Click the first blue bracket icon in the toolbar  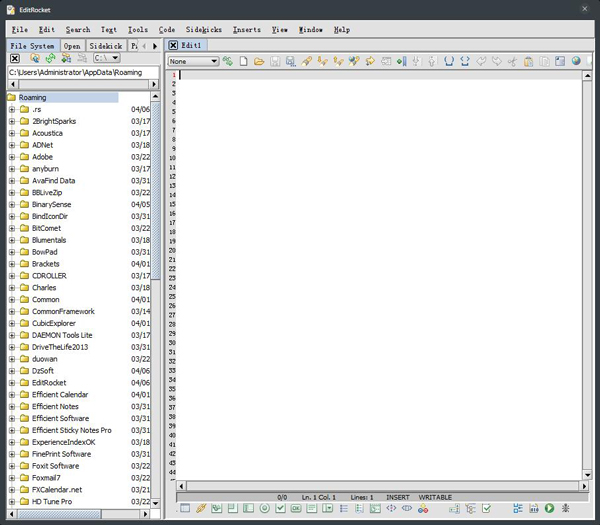pyautogui.click(x=449, y=61)
